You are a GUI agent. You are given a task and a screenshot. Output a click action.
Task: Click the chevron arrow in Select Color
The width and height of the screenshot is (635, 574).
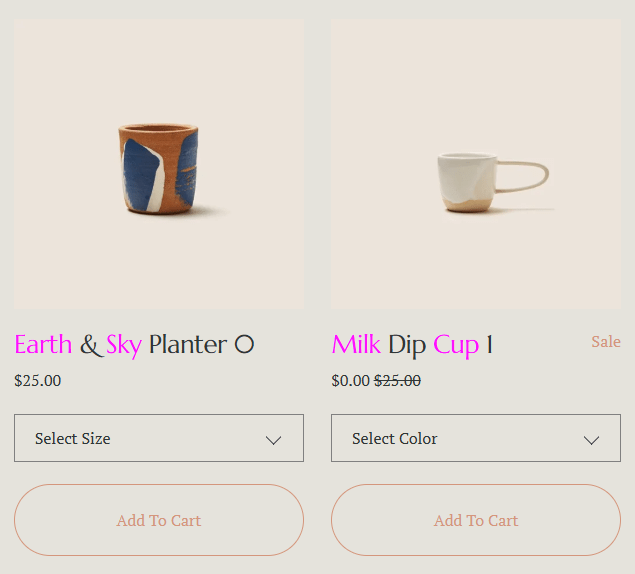[591, 440]
